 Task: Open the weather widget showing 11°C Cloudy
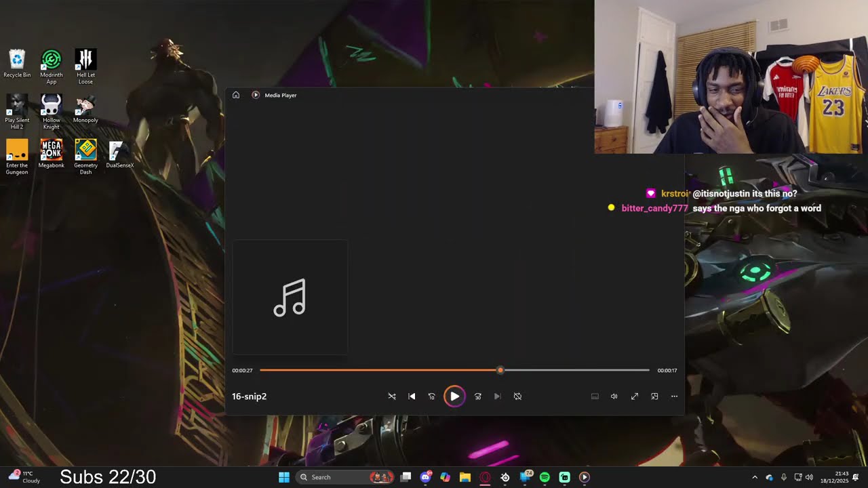point(24,477)
